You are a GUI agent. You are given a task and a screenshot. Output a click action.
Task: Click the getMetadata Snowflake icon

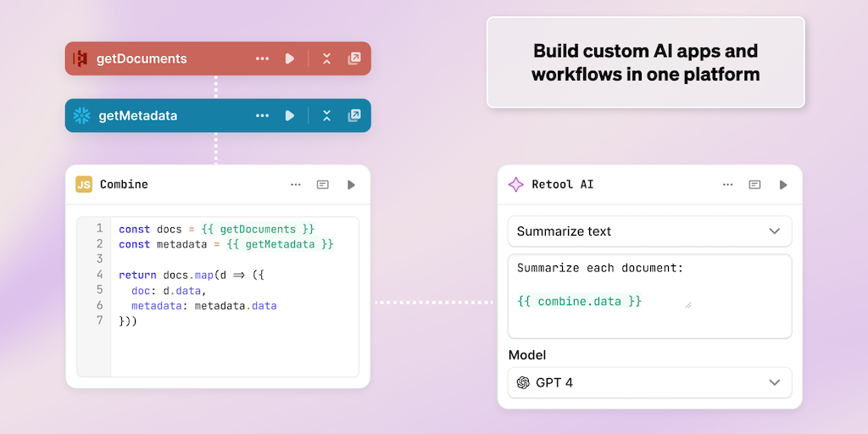81,115
